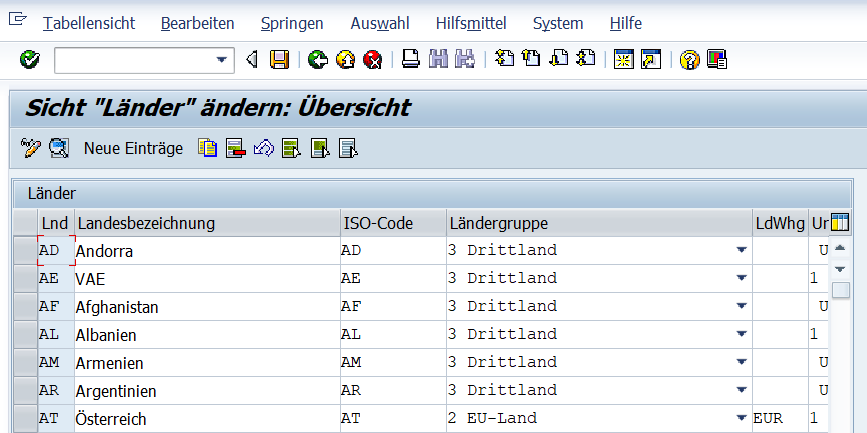The height and width of the screenshot is (433, 867).
Task: Open the Ländergruppe dropdown for Andorra
Action: [x=741, y=251]
